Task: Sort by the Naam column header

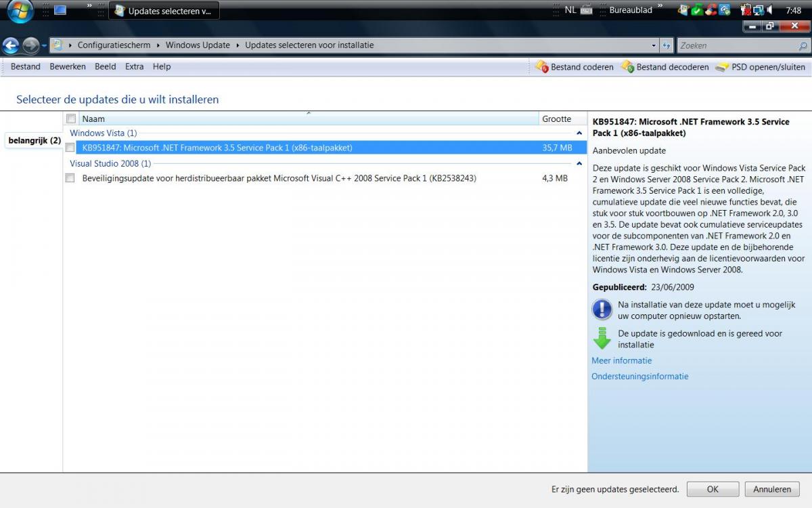Action: tap(308, 119)
